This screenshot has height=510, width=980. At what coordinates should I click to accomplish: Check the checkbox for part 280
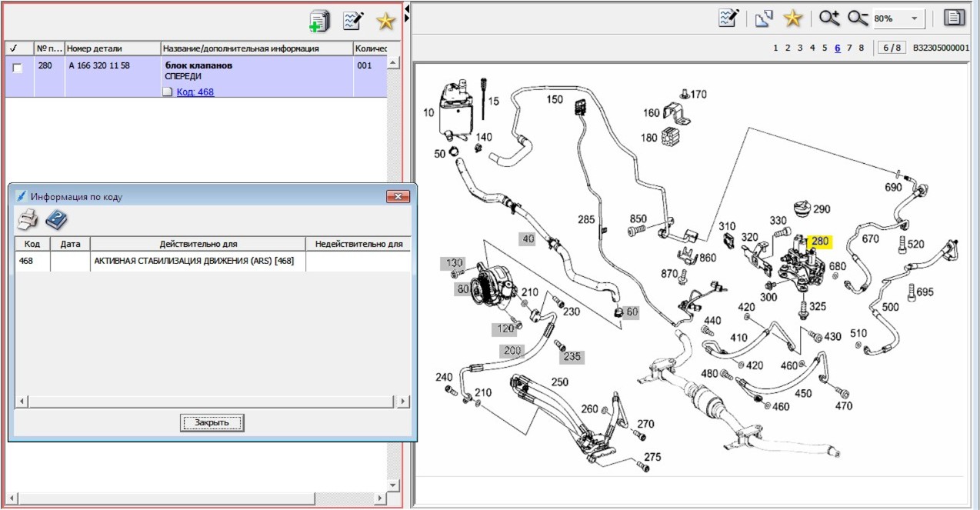click(x=18, y=68)
